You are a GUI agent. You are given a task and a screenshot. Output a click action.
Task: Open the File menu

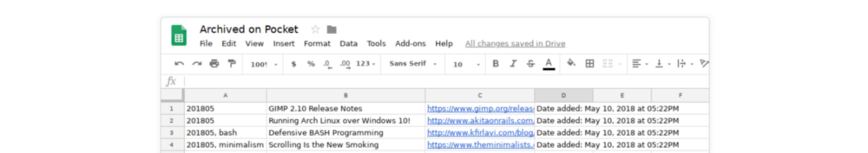tap(206, 44)
